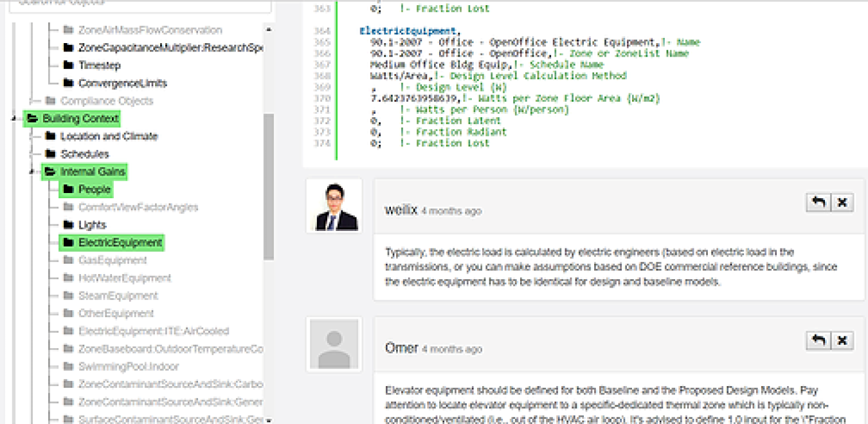Open Omer's placeholder avatar
This screenshot has height=424, width=868.
[334, 344]
